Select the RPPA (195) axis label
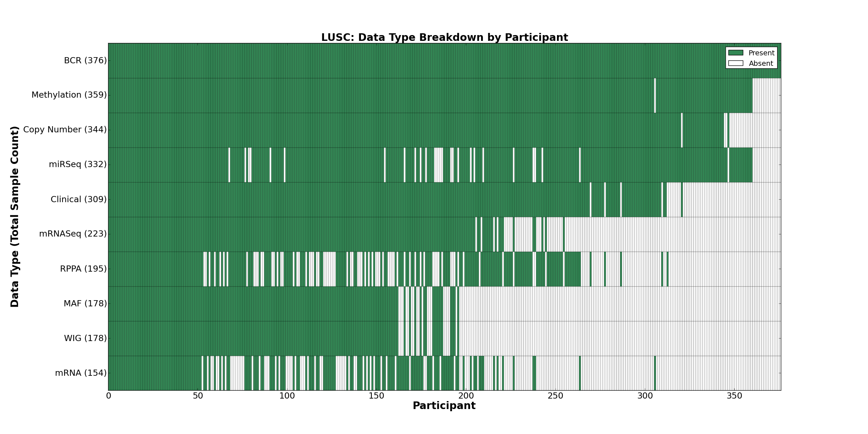868x434 pixels. 83,269
